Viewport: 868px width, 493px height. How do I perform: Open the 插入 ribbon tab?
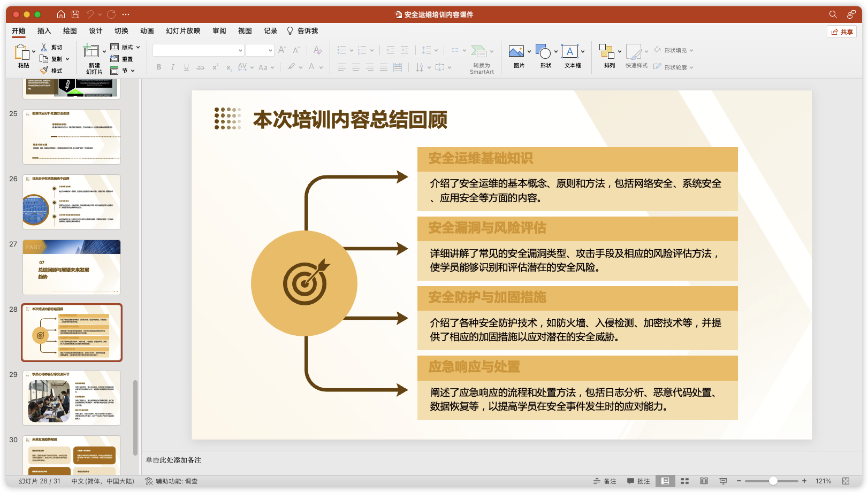click(44, 31)
